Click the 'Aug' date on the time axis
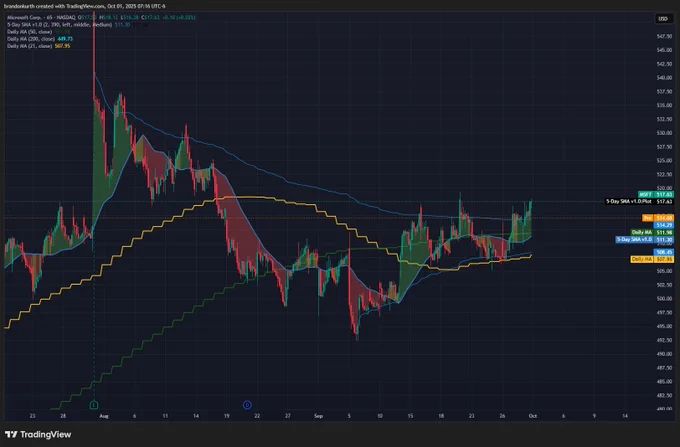The image size is (680, 447). pos(104,416)
